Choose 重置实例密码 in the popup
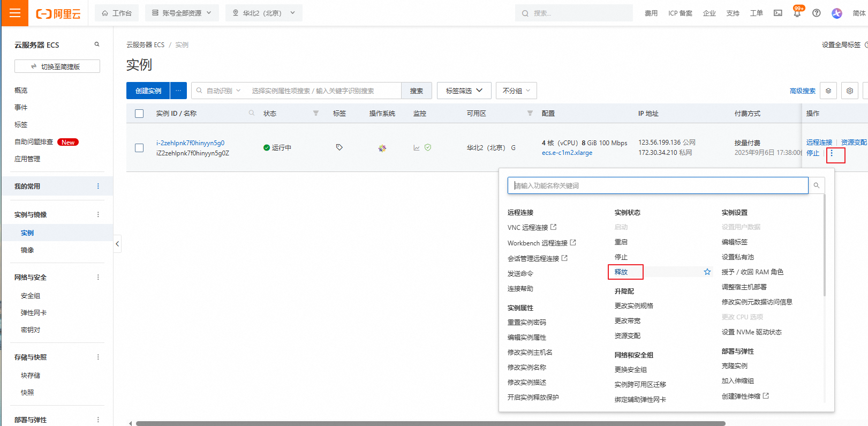868x426 pixels. 527,322
